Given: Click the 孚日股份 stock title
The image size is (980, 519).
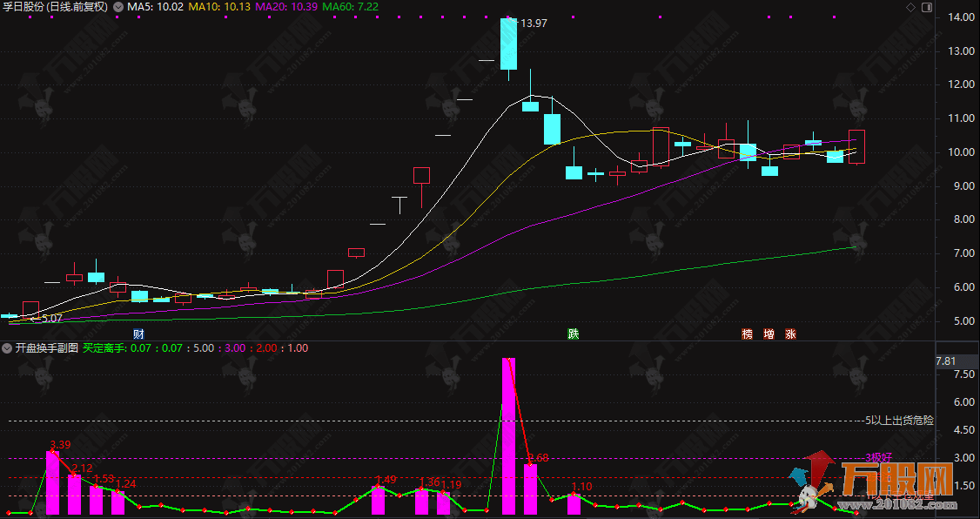Looking at the screenshot, I should click(x=23, y=7).
